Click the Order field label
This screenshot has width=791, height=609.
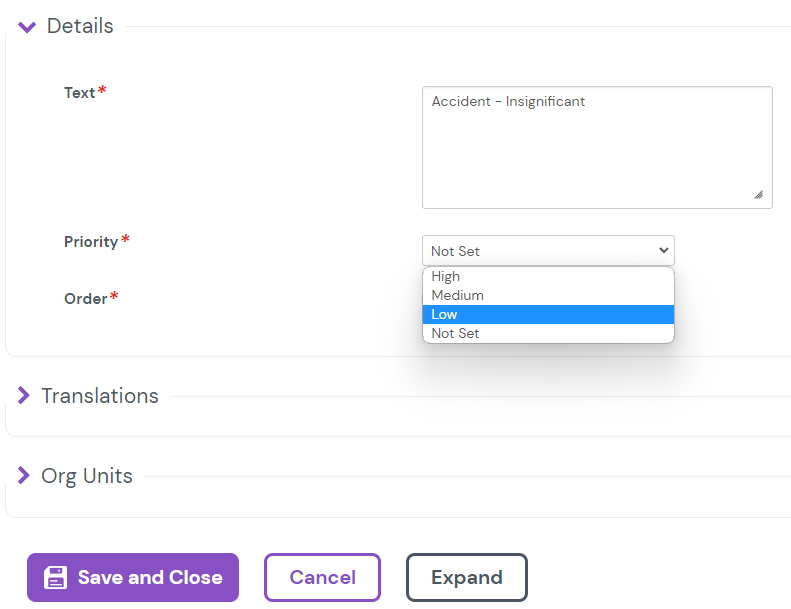click(85, 299)
